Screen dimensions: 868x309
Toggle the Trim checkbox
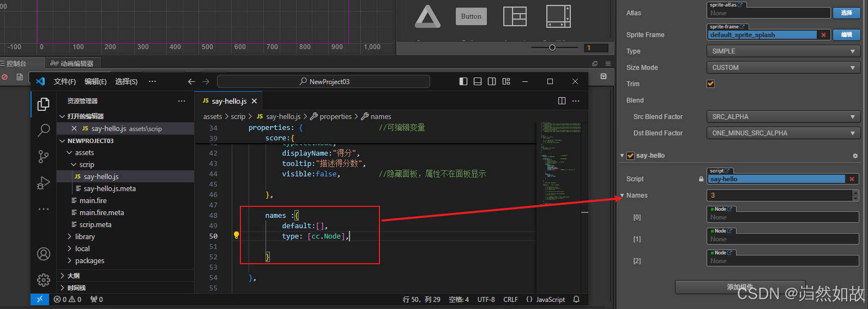pyautogui.click(x=710, y=84)
